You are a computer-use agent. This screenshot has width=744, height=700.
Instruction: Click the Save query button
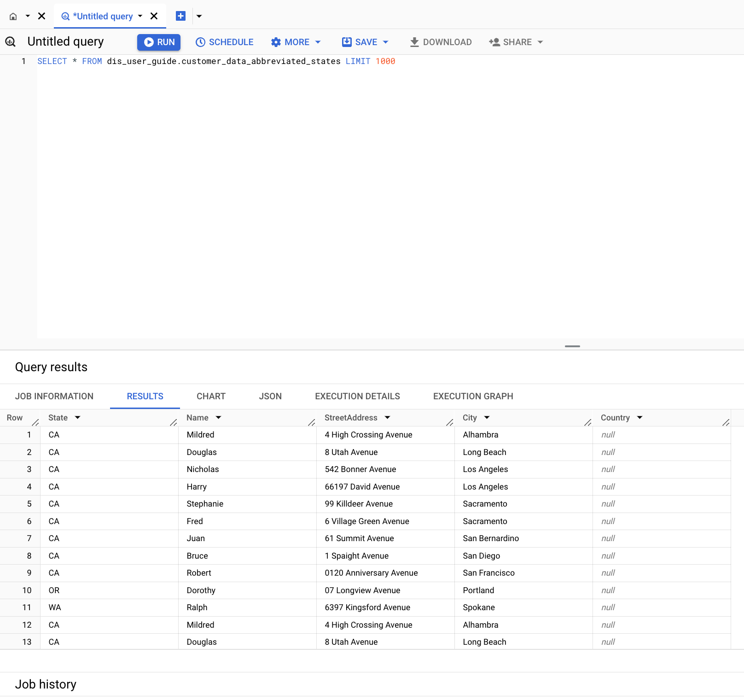[x=360, y=42]
